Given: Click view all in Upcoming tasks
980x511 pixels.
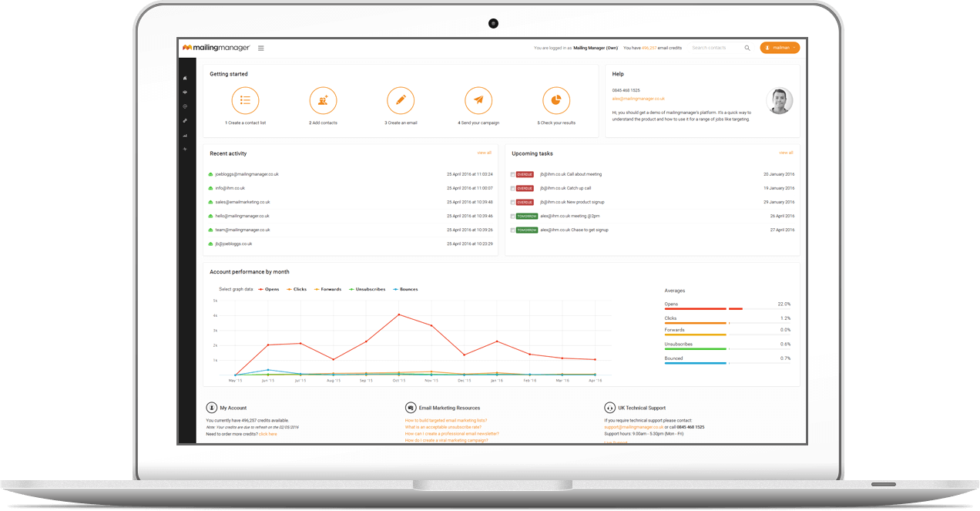Looking at the screenshot, I should [x=786, y=153].
